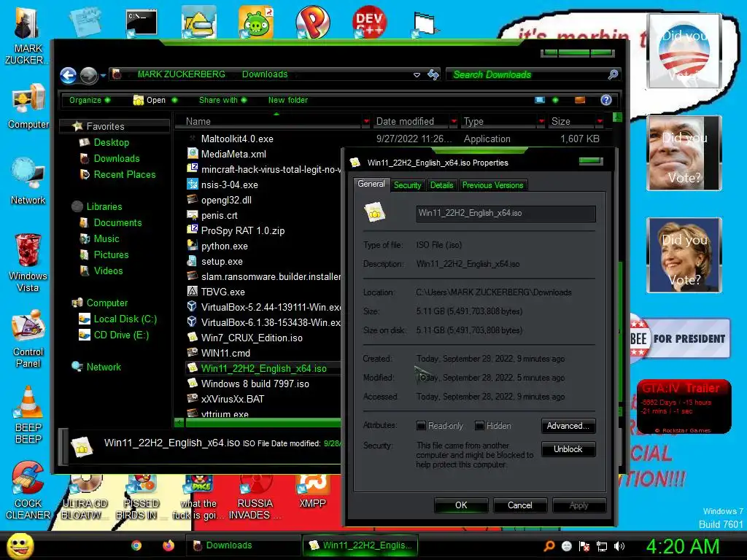This screenshot has width=747, height=560.
Task: Toggle the Explorer preview pane icon
Action: 580,100
